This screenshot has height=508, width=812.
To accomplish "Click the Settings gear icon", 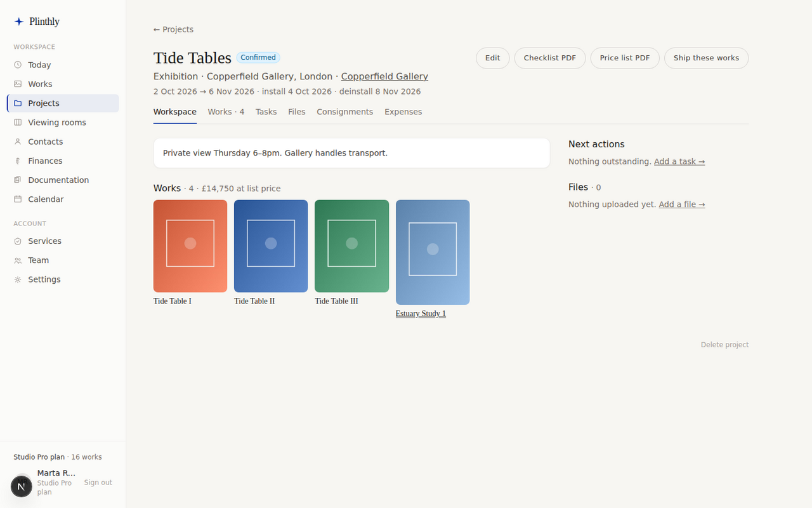I will coord(18,279).
